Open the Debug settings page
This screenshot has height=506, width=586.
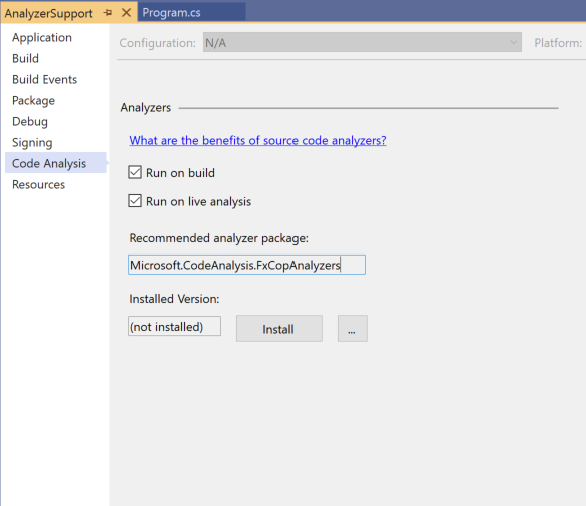(30, 121)
